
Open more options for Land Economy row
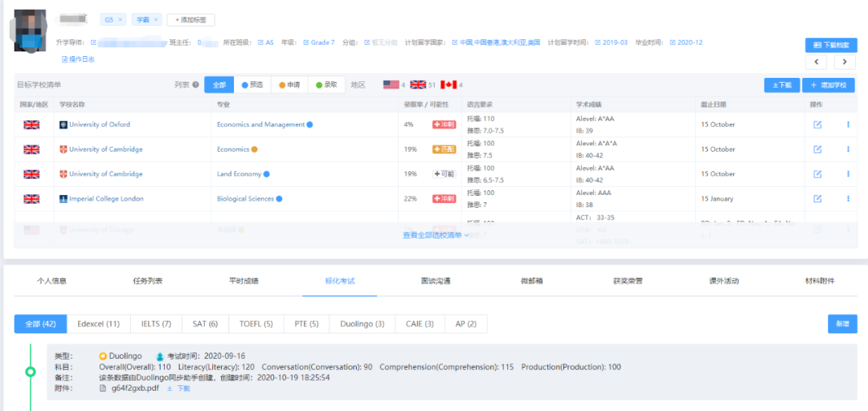point(848,173)
